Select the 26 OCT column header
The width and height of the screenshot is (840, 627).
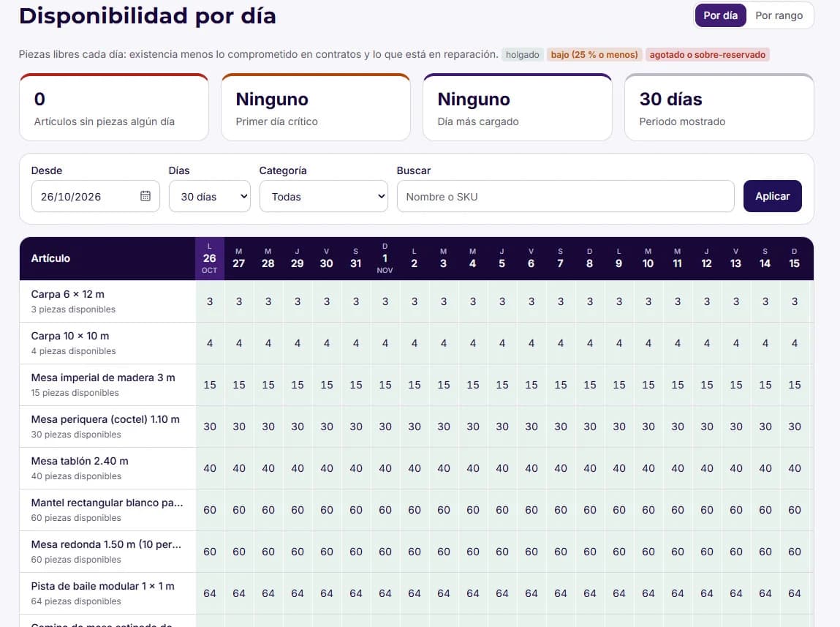point(210,258)
